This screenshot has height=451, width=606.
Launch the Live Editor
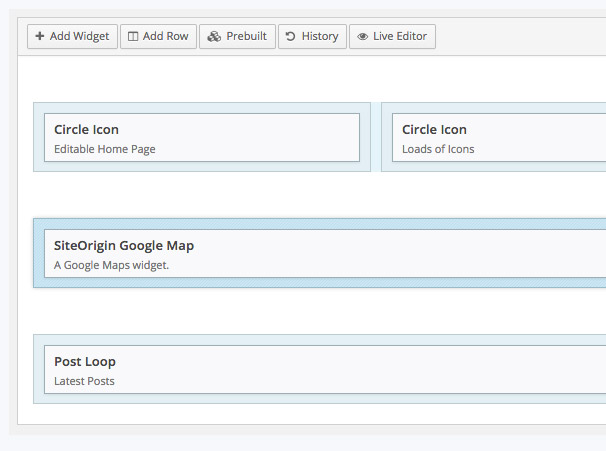pos(392,36)
